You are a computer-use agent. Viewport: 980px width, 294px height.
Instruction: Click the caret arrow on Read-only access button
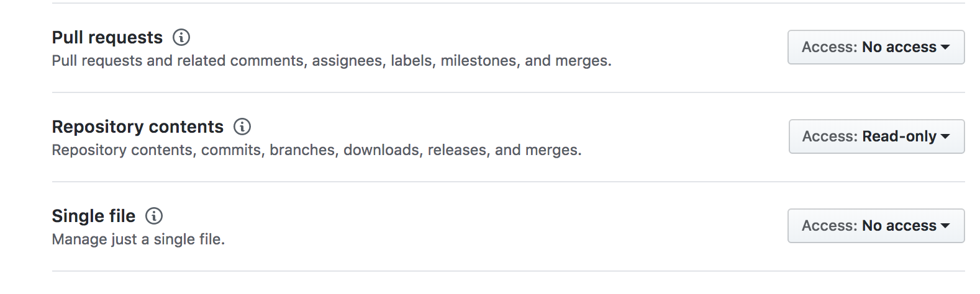[945, 136]
